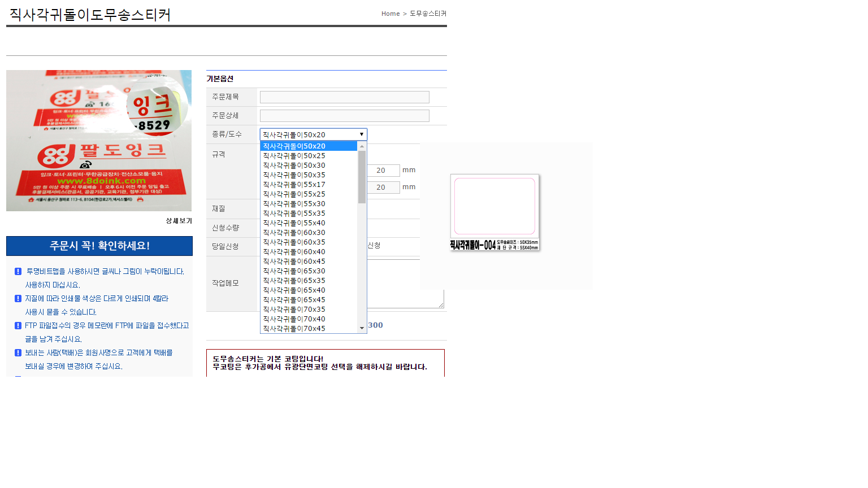Select highlighted 직사각귀돌이50x20 list entry
Screen dimensions: 868x488
click(x=294, y=146)
